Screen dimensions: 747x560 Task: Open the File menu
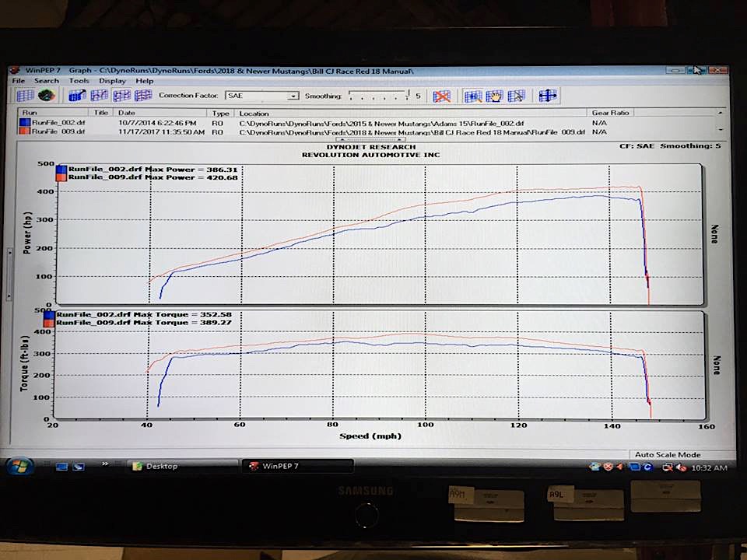tap(18, 80)
